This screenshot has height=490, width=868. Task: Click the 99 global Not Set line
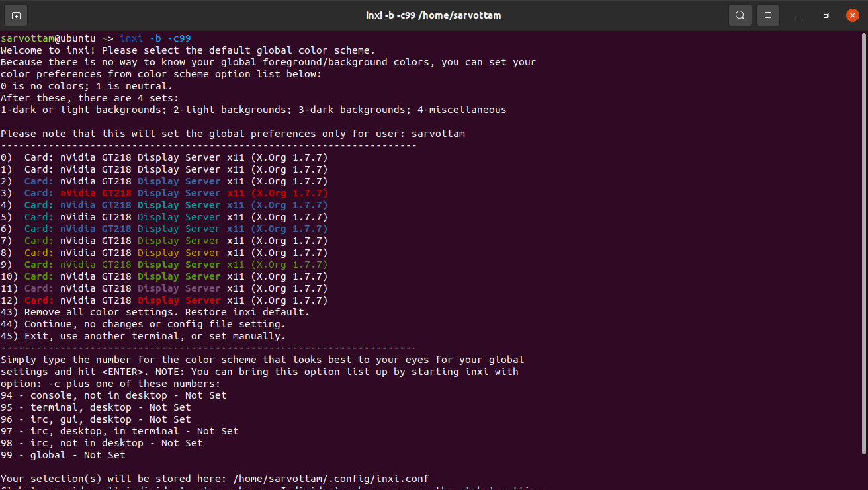(x=63, y=455)
